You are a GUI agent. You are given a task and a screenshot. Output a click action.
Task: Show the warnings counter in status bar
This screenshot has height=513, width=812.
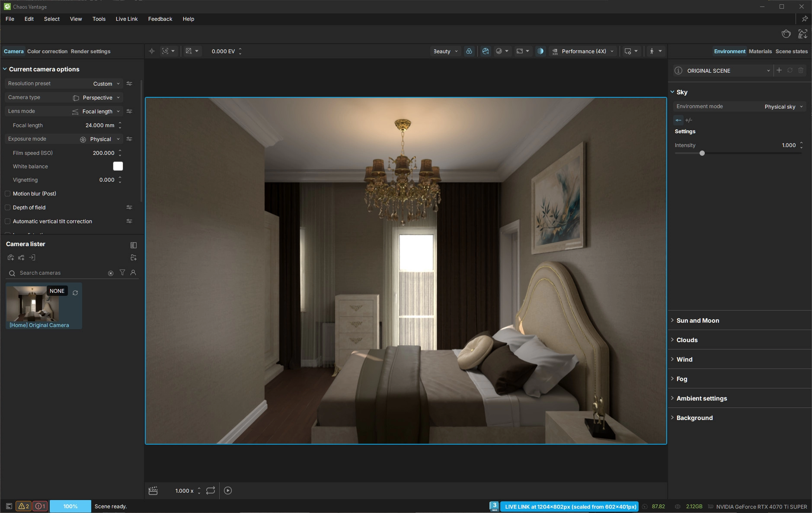point(23,506)
